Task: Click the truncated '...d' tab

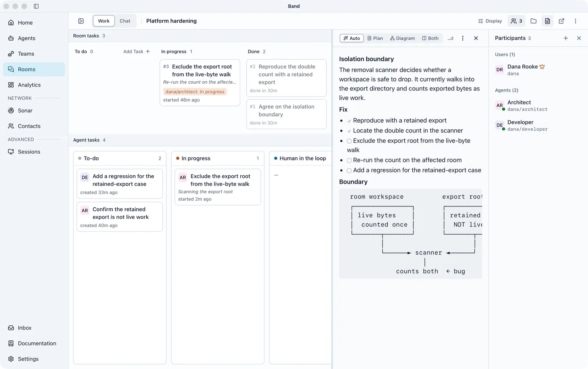Action: pos(450,38)
